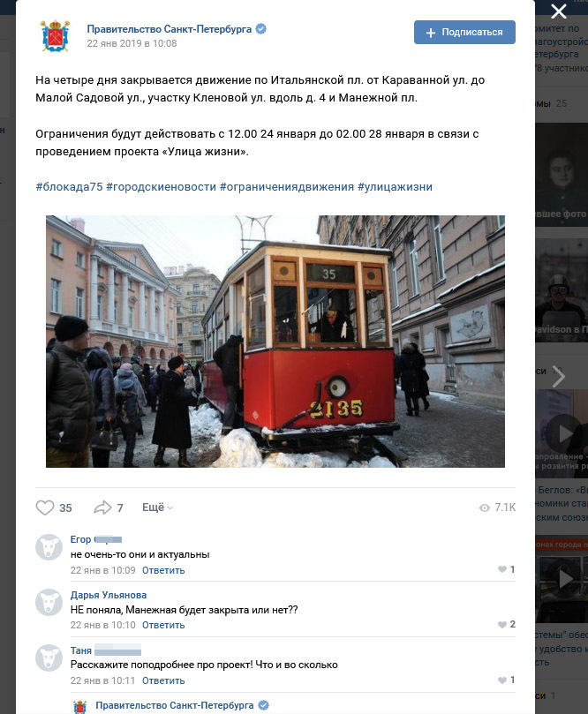The height and width of the screenshot is (714, 588).
Task: Open the red tram photo
Action: point(275,342)
